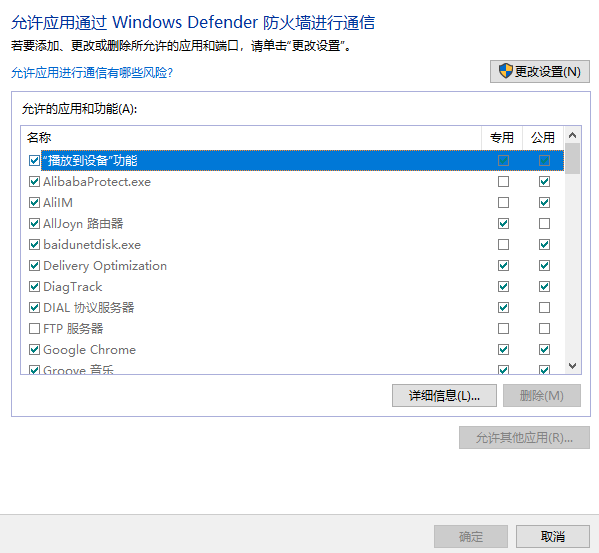Click the shield icon on 更改设置 button
Viewport: 599px width, 553px height.
coord(505,71)
